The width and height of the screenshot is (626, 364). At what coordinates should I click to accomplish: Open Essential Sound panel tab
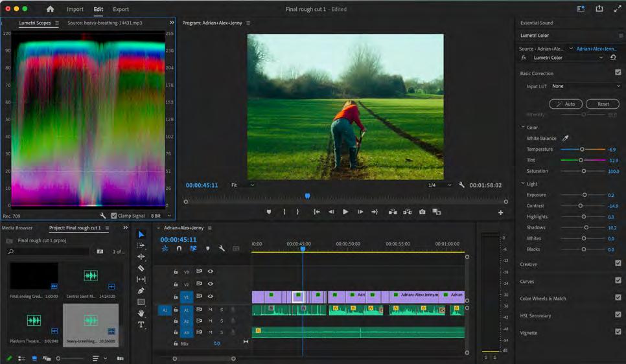point(537,23)
